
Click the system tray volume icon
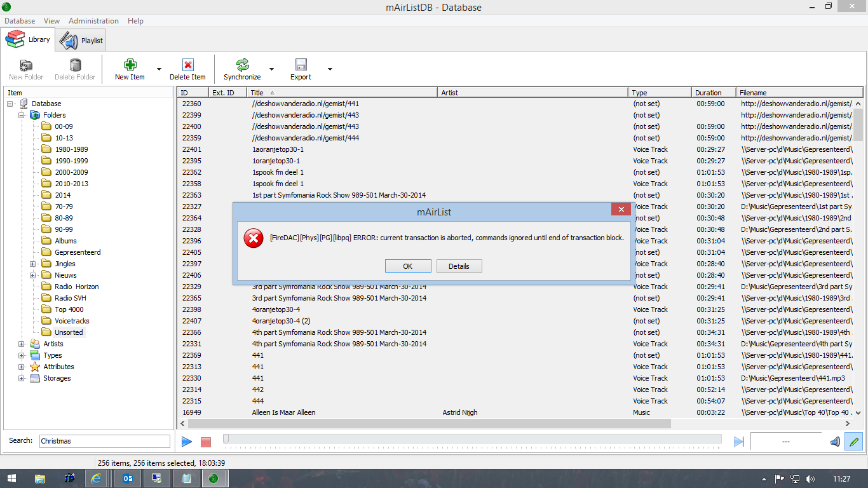810,478
